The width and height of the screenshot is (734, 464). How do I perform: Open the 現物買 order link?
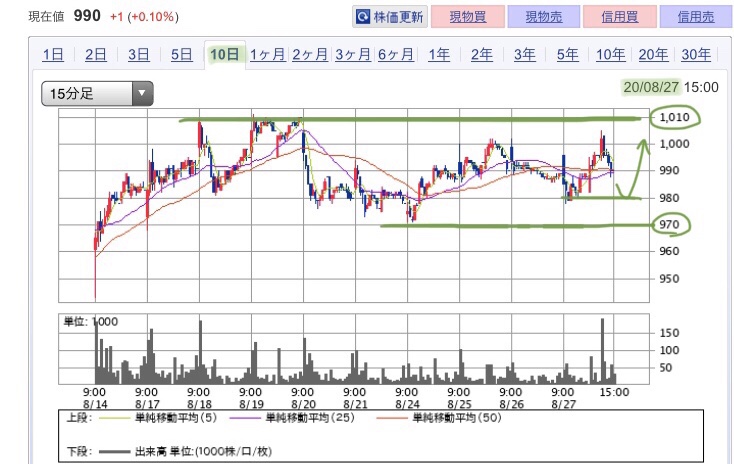468,17
